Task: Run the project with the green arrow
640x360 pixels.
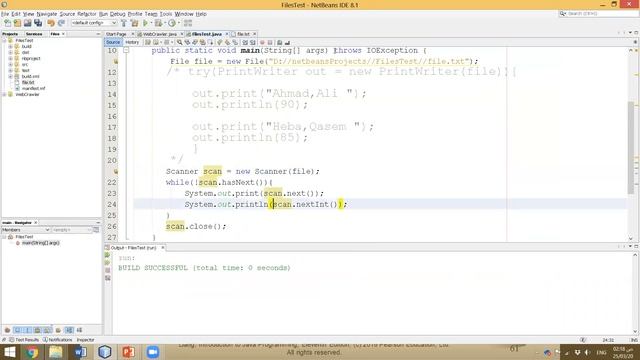Action: tap(145, 23)
